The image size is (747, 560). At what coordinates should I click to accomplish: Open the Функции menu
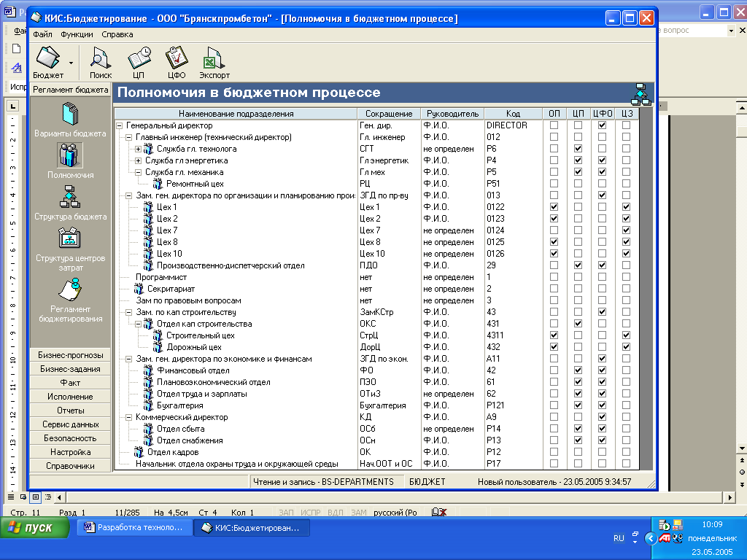[x=77, y=34]
